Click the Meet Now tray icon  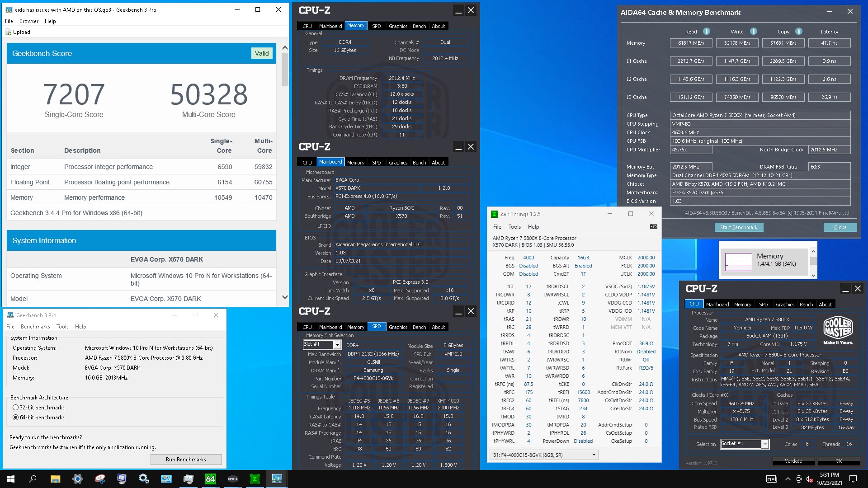799,479
